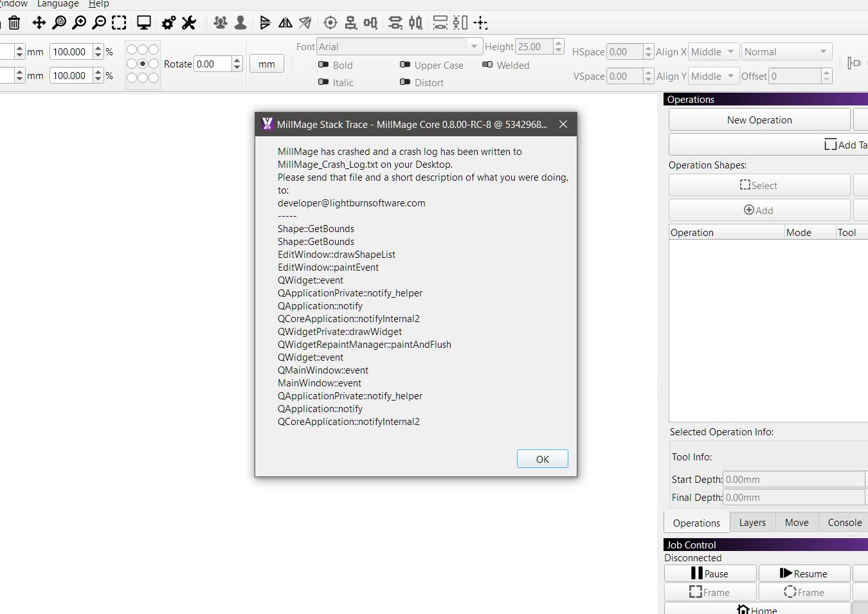The height and width of the screenshot is (614, 868).
Task: Open the Normal text style dropdown
Action: [786, 51]
